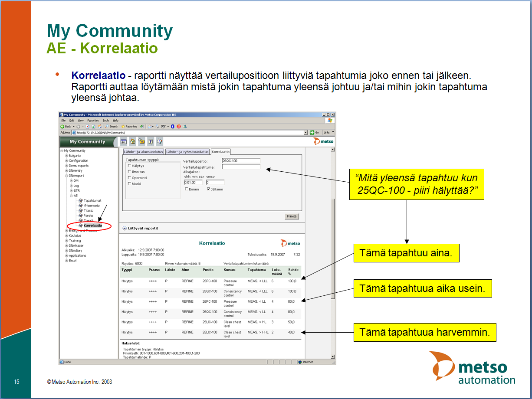Viewport: 532px width, 399px height.
Task: Open the Tools menu
Action: point(106,121)
